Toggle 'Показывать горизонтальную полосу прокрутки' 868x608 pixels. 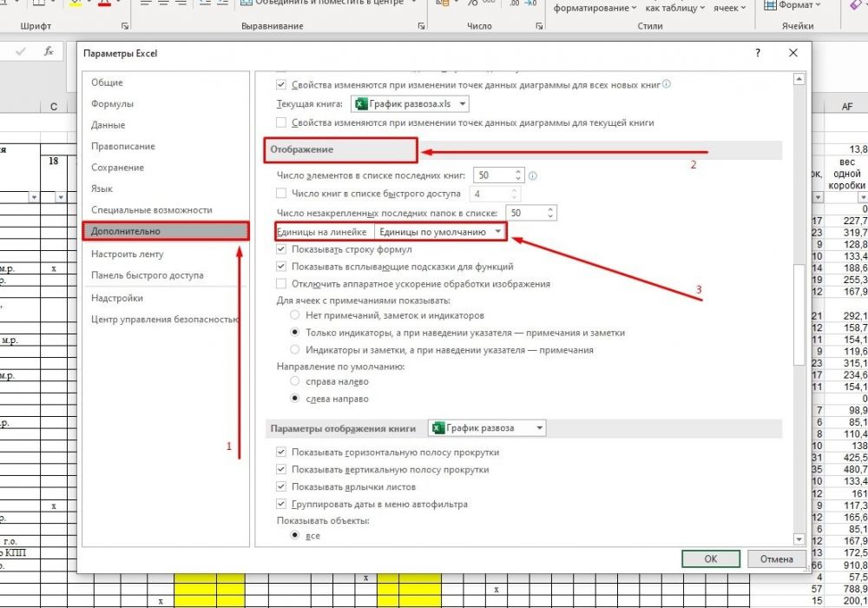pos(281,452)
